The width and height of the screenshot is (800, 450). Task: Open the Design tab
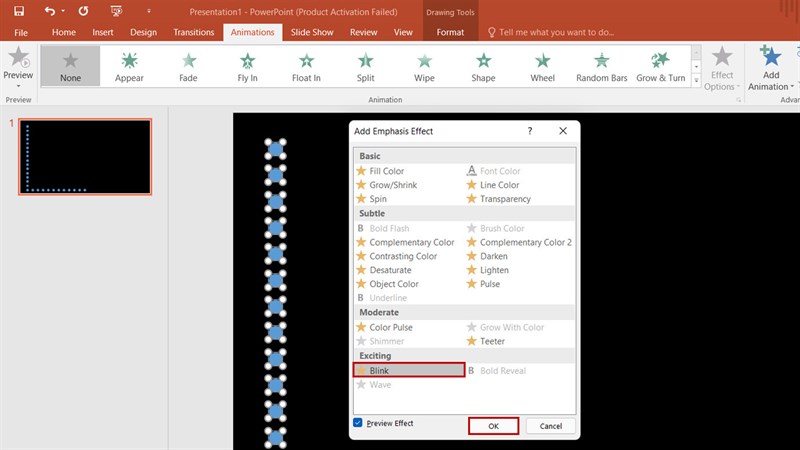(143, 32)
